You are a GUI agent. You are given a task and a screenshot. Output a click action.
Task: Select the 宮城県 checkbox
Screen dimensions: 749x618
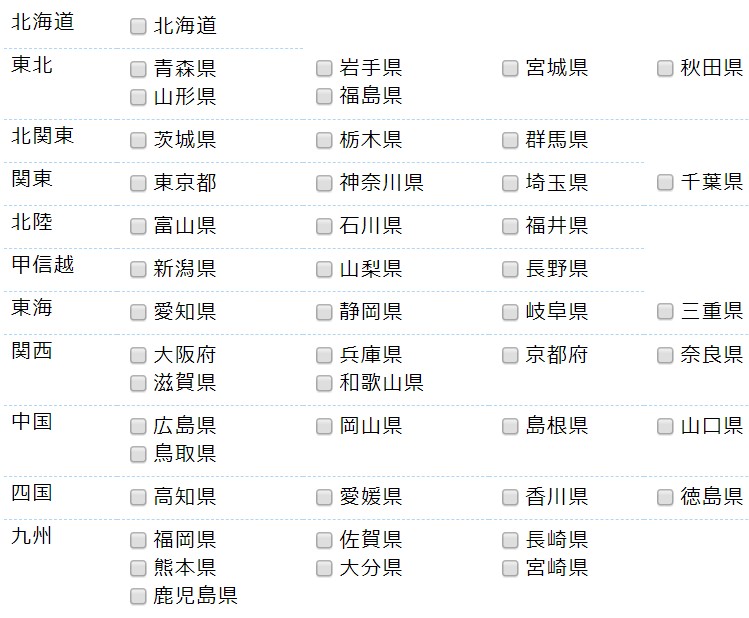tap(510, 69)
